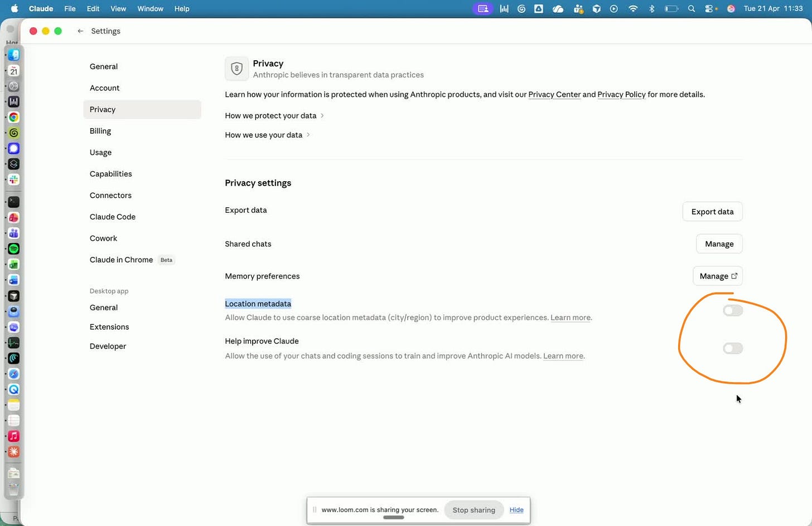812x526 pixels.
Task: Click the menu bar date and time
Action: coord(773,8)
